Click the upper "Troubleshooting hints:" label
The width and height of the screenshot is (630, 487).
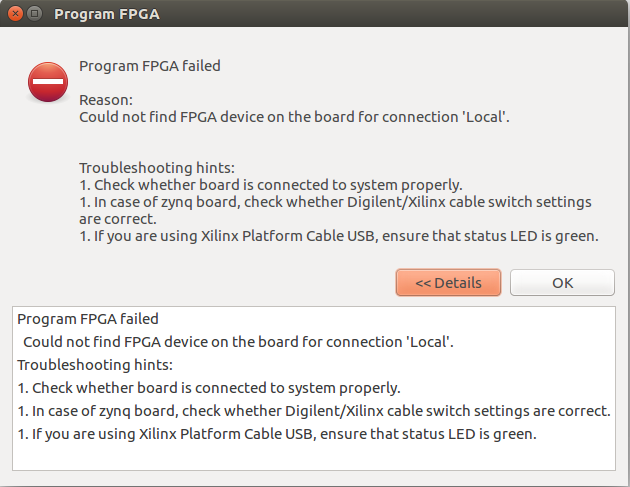tap(157, 168)
